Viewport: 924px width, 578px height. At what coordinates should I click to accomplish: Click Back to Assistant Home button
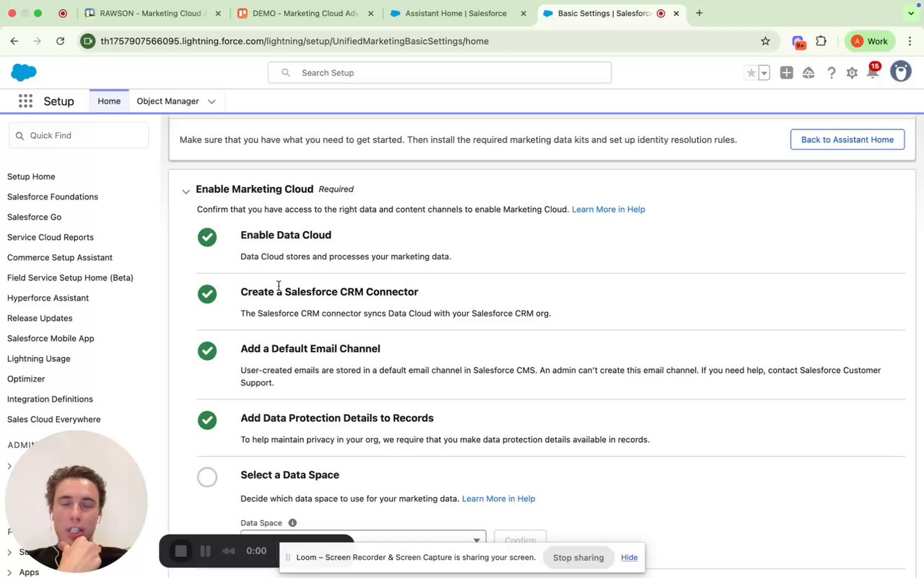coord(847,139)
